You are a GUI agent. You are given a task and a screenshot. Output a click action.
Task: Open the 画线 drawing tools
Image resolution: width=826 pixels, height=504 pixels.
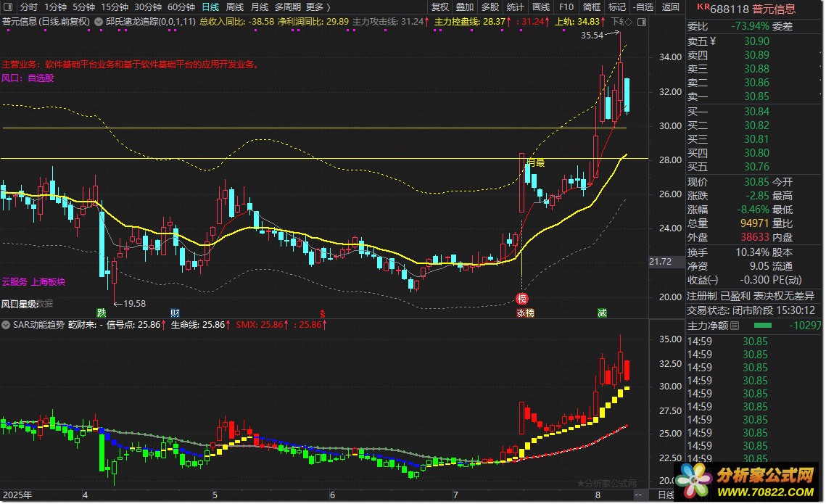click(x=540, y=7)
